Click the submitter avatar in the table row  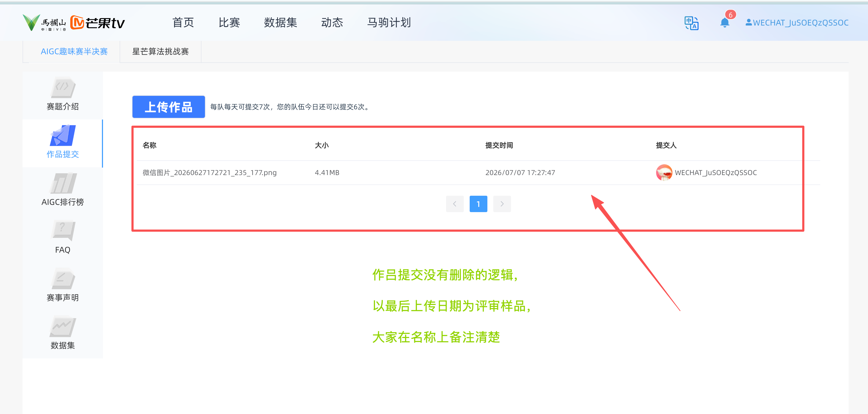tap(664, 173)
